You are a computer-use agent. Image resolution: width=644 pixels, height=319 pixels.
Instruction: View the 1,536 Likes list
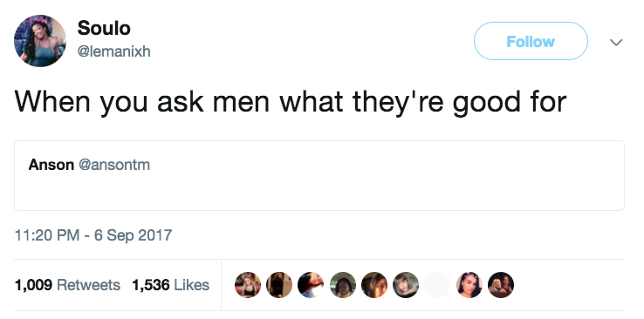(171, 284)
